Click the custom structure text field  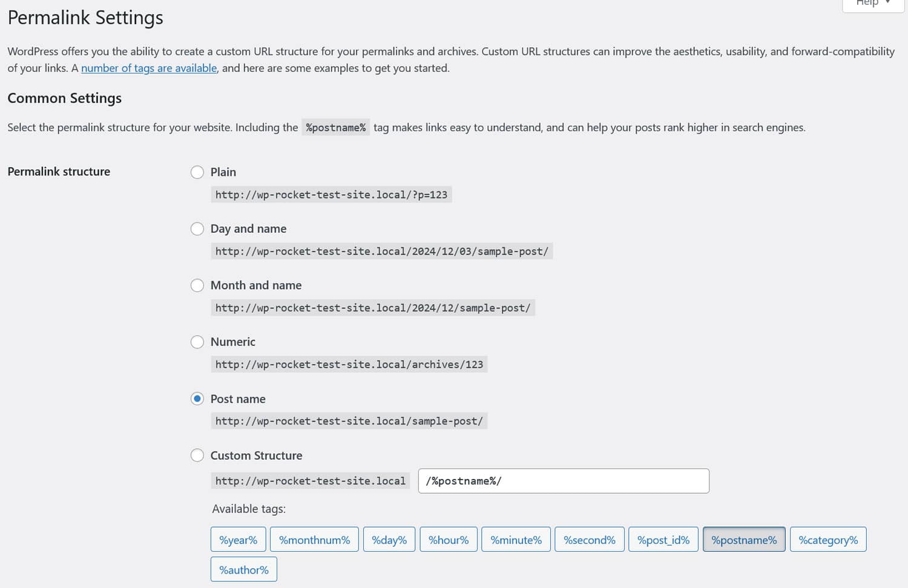(563, 481)
